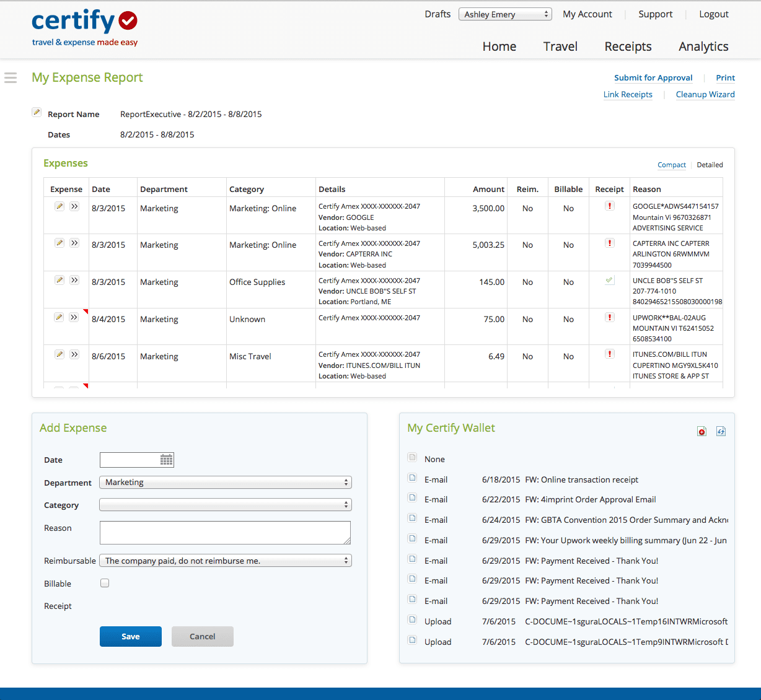Edit the GOOGLE 3,500.00 expense pencil icon
The height and width of the screenshot is (700, 761).
[59, 206]
